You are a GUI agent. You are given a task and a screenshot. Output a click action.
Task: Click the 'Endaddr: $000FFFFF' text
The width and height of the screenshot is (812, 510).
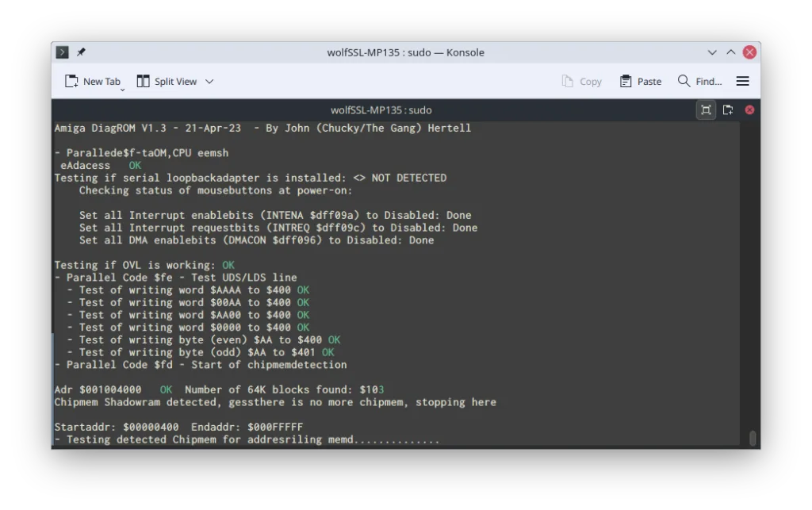pos(247,427)
